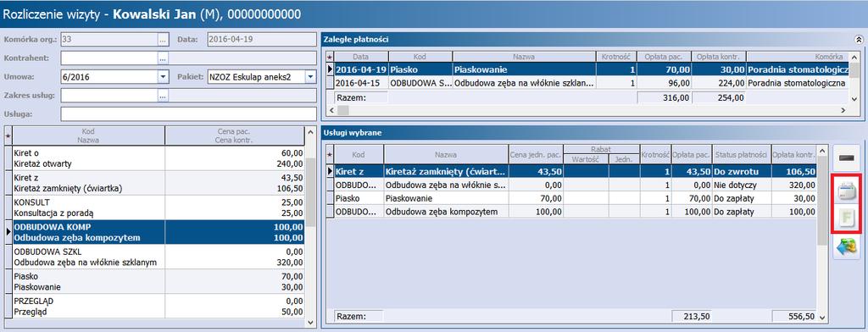Click scroll right arrow of overdue payments

pyautogui.click(x=843, y=110)
